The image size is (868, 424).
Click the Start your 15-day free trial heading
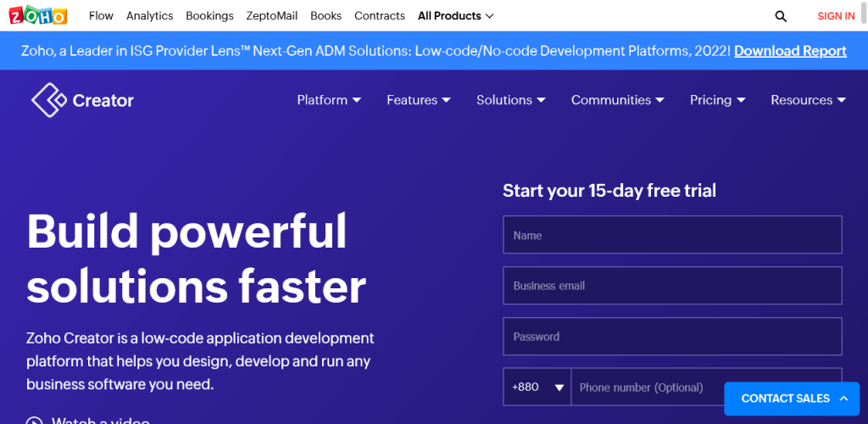click(x=609, y=191)
